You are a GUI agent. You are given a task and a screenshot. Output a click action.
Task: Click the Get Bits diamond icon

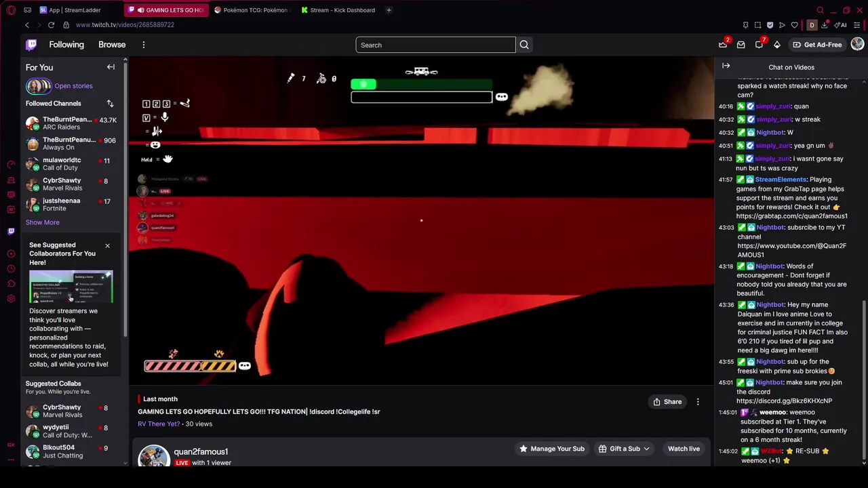776,45
